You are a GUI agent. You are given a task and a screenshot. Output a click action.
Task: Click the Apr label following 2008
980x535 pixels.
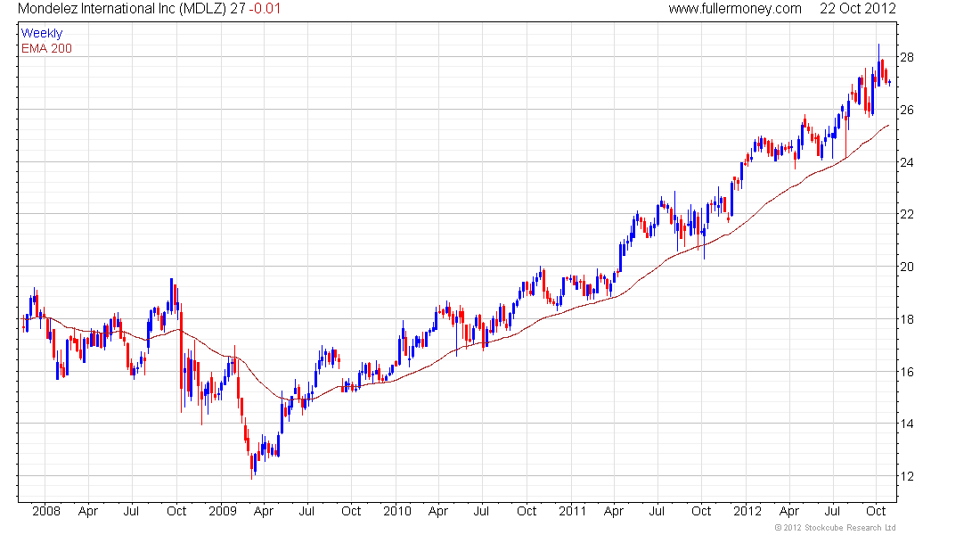tap(88, 511)
